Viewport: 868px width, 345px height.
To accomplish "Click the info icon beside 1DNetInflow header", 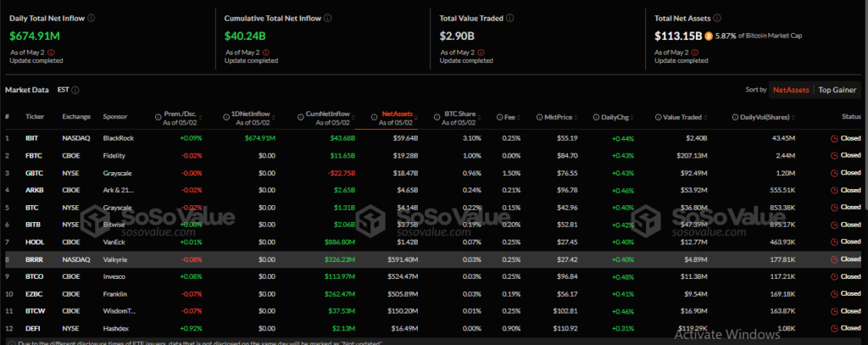I will tap(225, 117).
